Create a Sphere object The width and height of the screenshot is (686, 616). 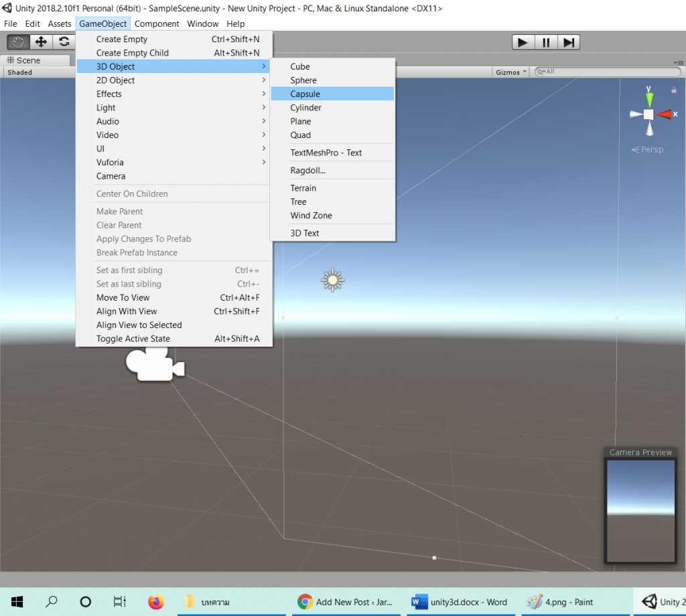click(x=332, y=80)
